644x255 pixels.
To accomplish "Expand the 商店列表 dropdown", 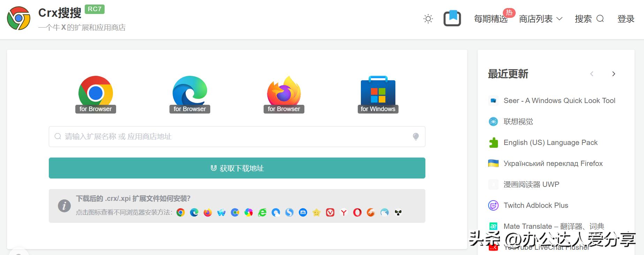I will coord(541,19).
